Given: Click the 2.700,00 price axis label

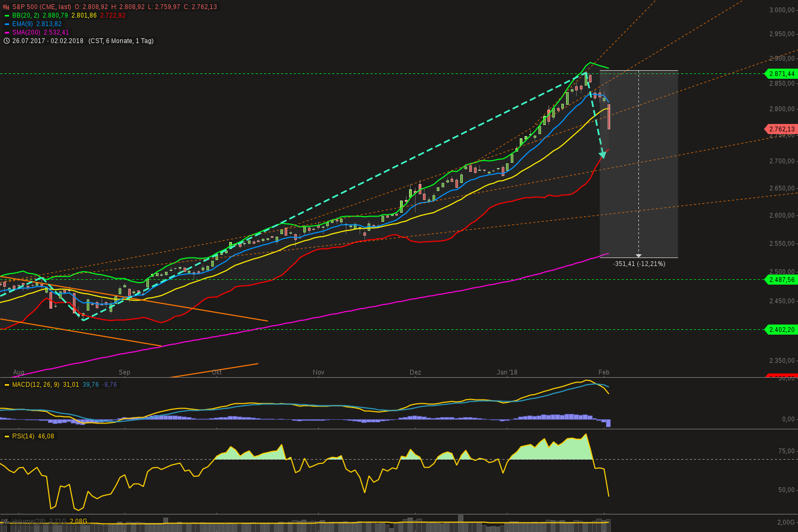Looking at the screenshot, I should 782,161.
